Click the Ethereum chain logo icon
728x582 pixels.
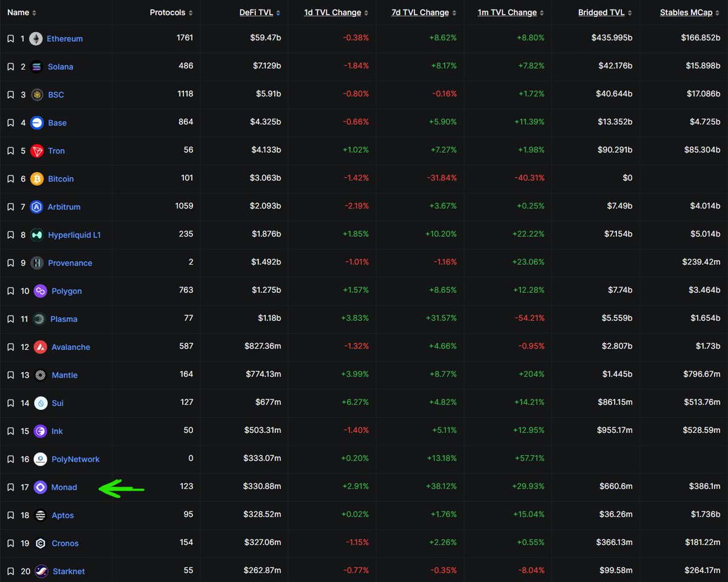36,39
